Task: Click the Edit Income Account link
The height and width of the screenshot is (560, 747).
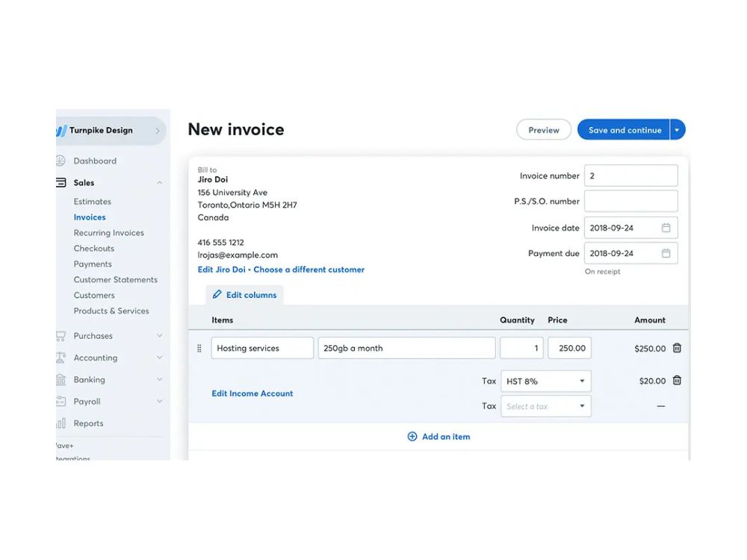Action: pyautogui.click(x=252, y=393)
